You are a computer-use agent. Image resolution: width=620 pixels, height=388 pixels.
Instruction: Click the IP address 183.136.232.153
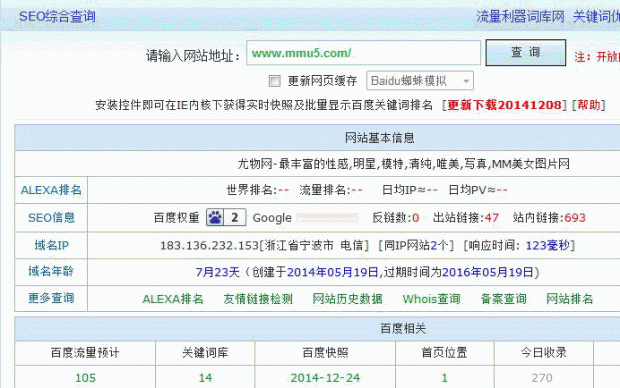209,246
